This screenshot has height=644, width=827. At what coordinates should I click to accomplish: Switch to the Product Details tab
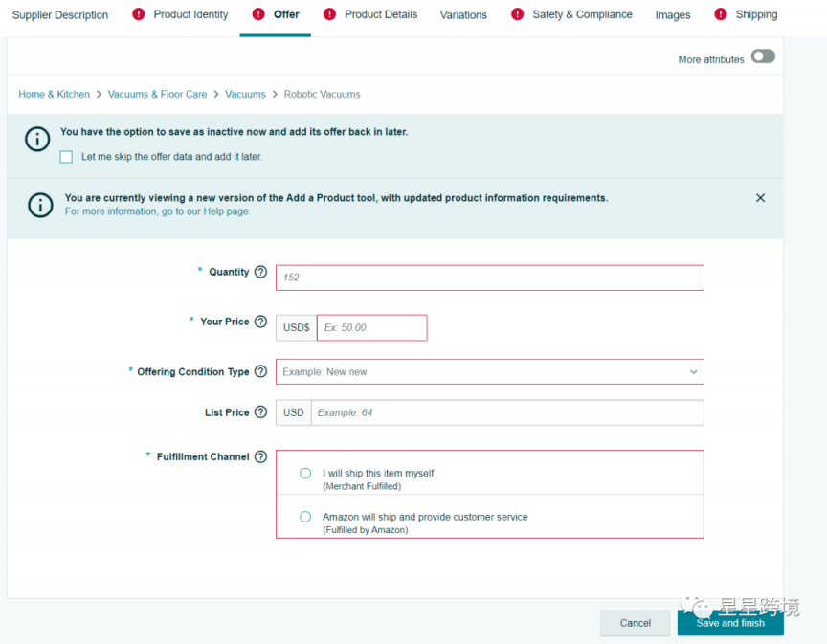pos(381,14)
